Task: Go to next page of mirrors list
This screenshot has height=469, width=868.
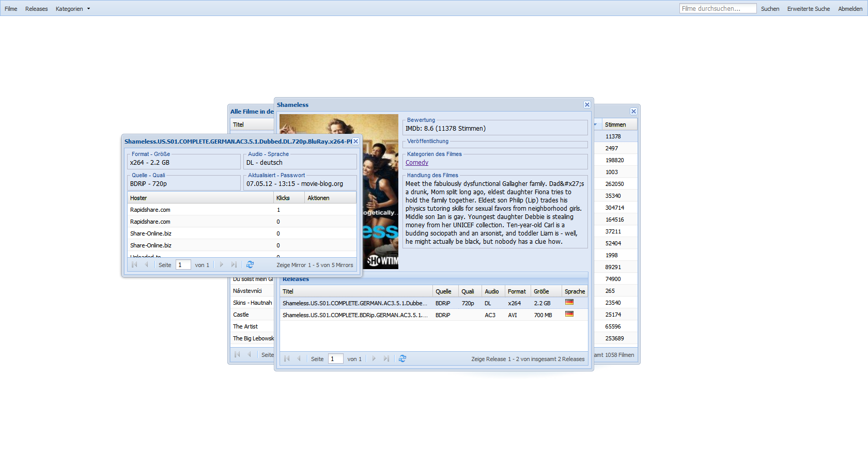Action: (222, 265)
